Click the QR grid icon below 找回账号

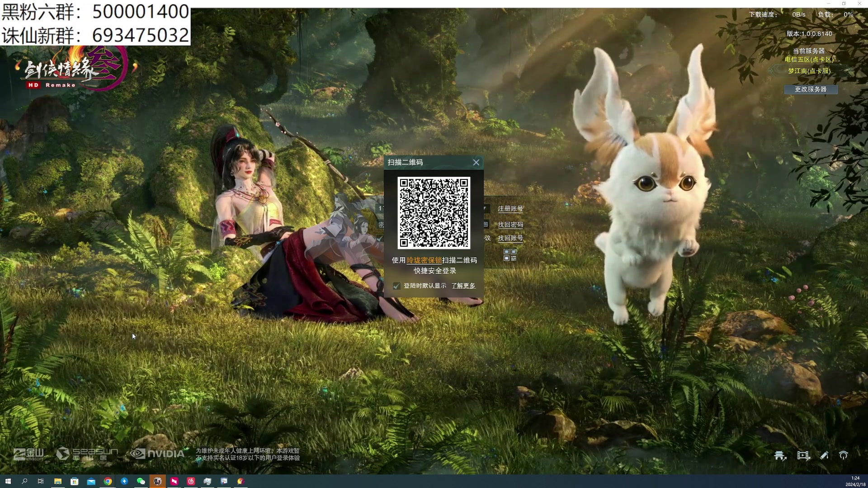pyautogui.click(x=510, y=255)
